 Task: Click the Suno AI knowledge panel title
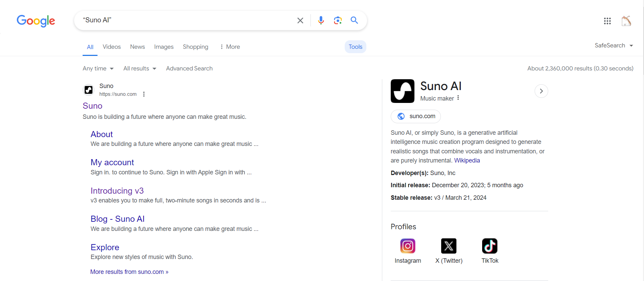pos(441,86)
